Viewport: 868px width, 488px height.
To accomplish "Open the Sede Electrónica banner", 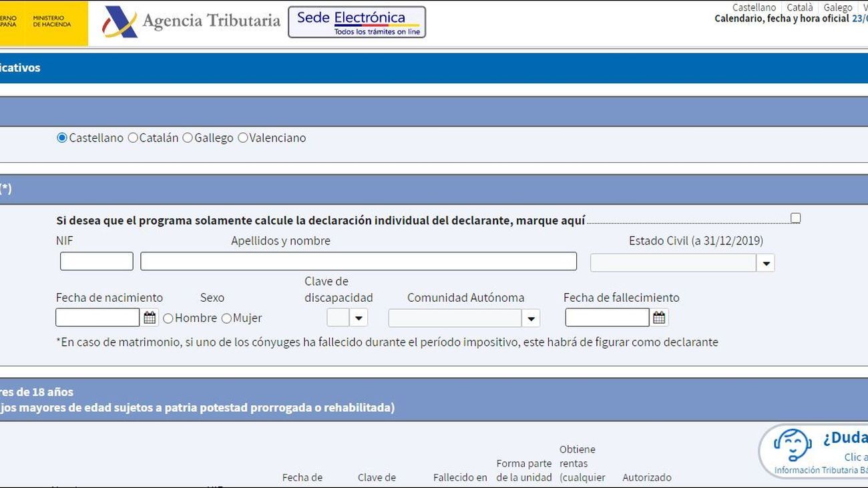I will 357,22.
